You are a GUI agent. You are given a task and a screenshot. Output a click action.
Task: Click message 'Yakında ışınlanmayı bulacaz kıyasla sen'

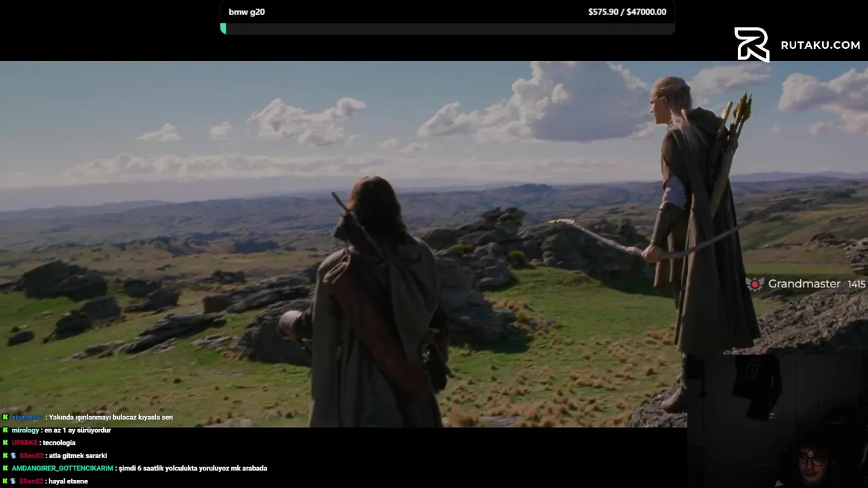pyautogui.click(x=111, y=418)
